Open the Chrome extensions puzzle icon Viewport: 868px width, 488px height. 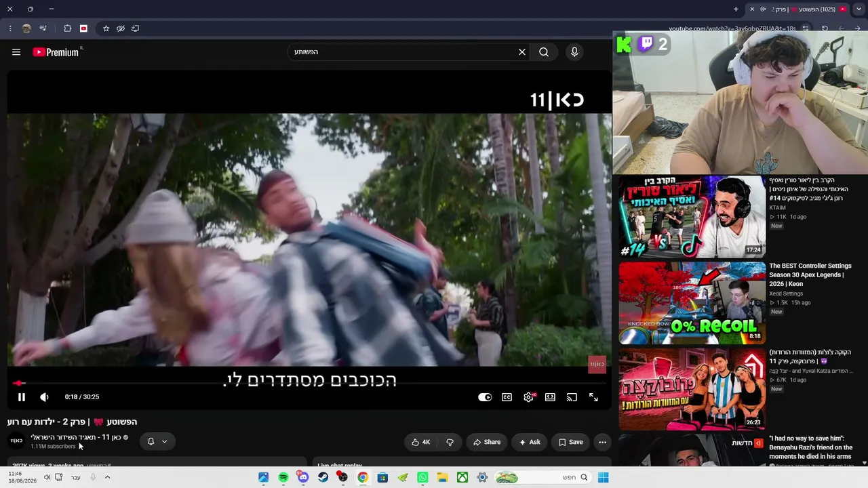(67, 28)
